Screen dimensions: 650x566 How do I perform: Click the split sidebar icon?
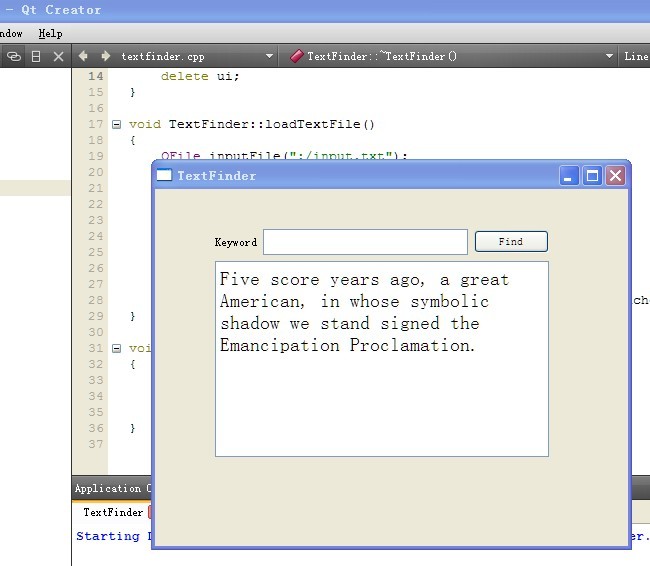[36, 57]
